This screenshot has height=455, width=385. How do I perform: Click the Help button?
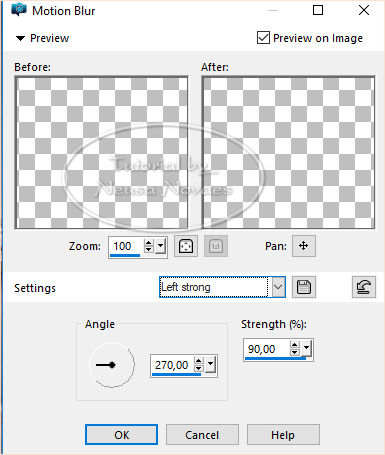click(x=283, y=435)
